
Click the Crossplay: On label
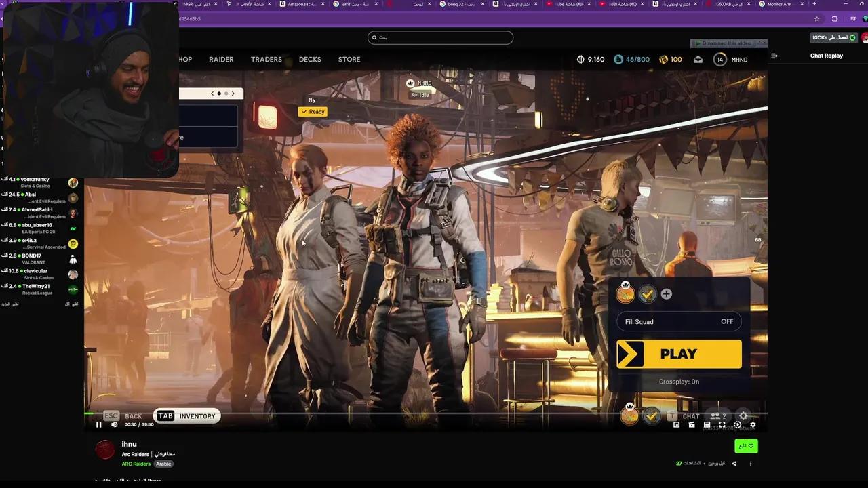(679, 382)
